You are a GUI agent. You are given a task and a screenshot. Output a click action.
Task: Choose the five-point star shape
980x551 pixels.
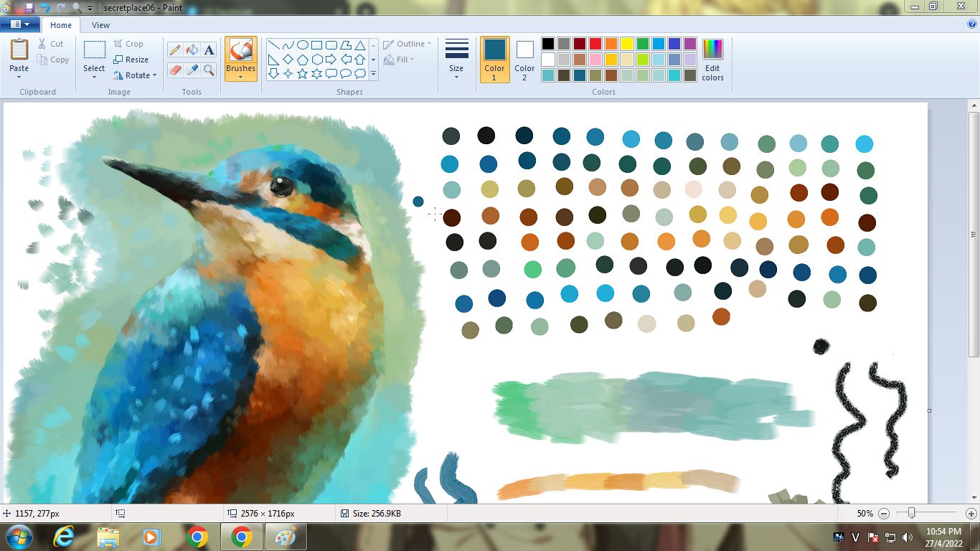click(303, 73)
